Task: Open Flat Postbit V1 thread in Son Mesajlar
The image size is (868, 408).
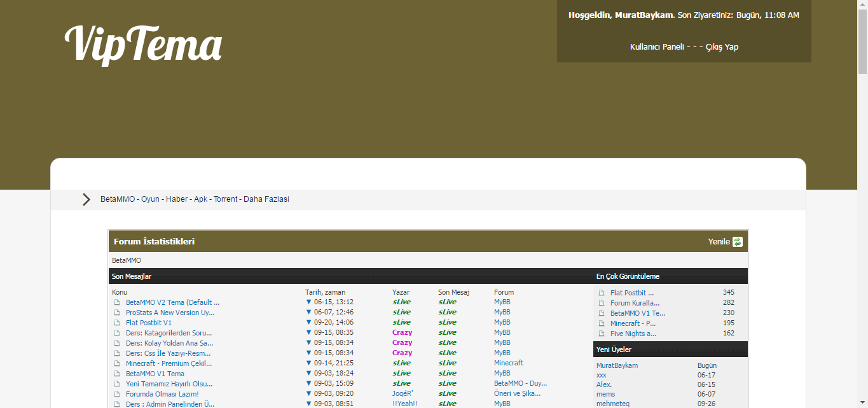Action: [x=149, y=323]
